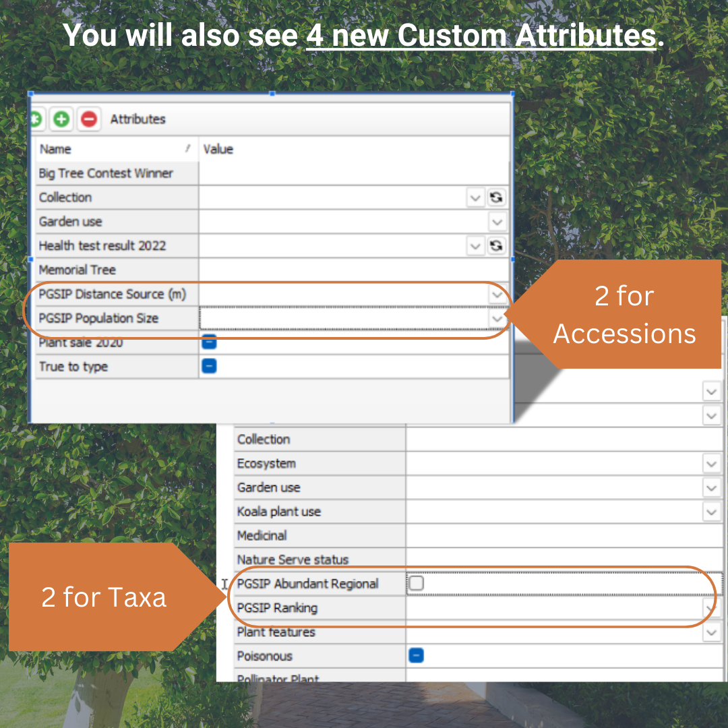Expand the Ecosystem dropdown
The height and width of the screenshot is (728, 728).
click(x=712, y=463)
